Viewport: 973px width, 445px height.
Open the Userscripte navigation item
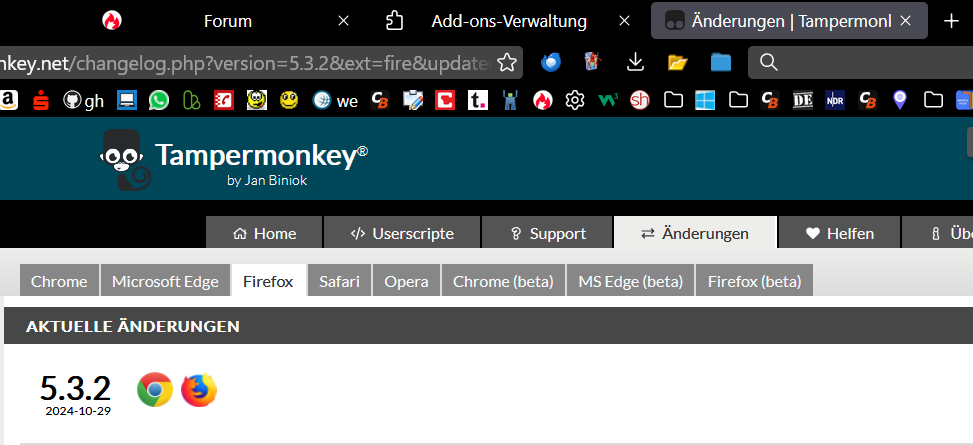coord(402,233)
